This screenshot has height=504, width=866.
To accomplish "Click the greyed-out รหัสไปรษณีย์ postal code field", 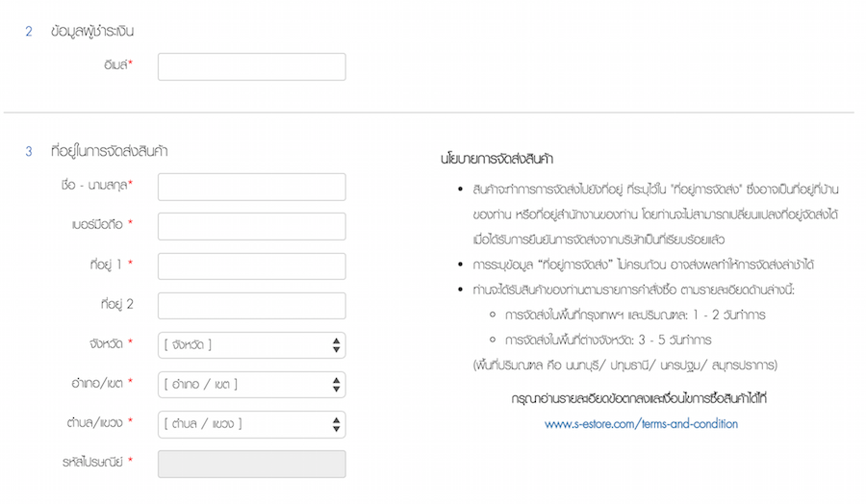I will pos(251,464).
